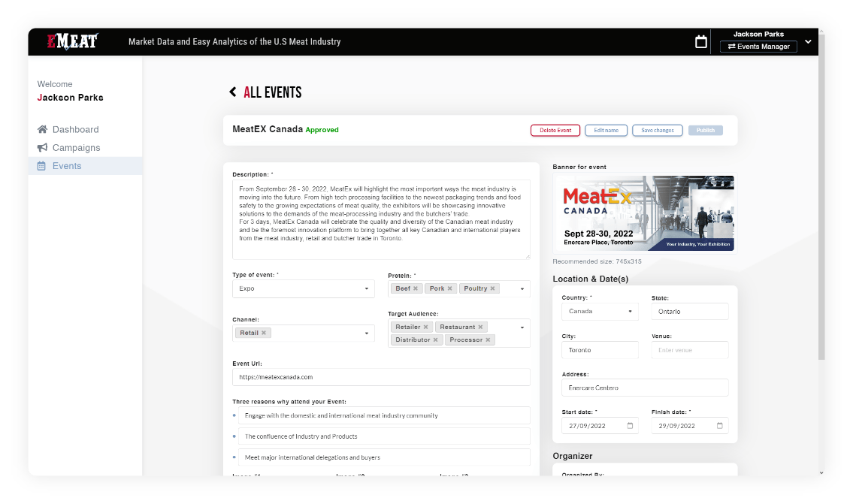Click the EMEAT logo
The width and height of the screenshot is (853, 504).
73,41
